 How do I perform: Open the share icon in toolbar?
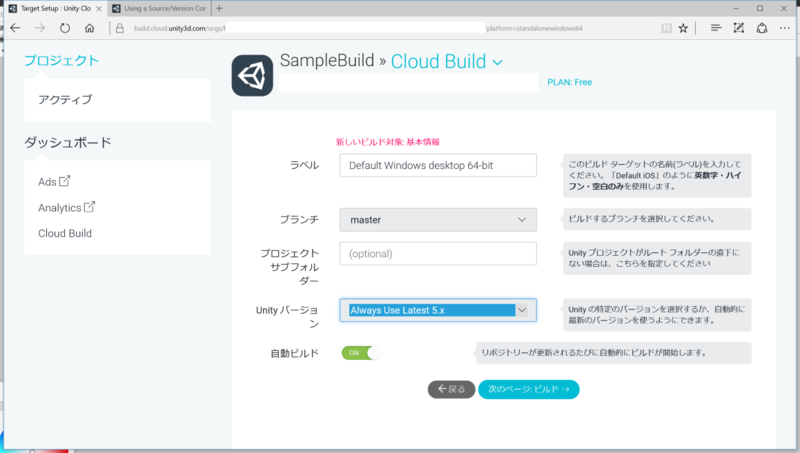tap(762, 28)
